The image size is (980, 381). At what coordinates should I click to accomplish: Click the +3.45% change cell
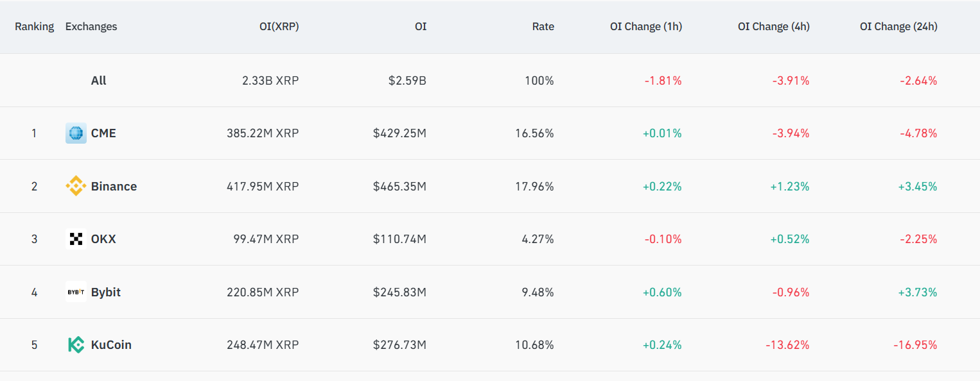click(x=918, y=187)
